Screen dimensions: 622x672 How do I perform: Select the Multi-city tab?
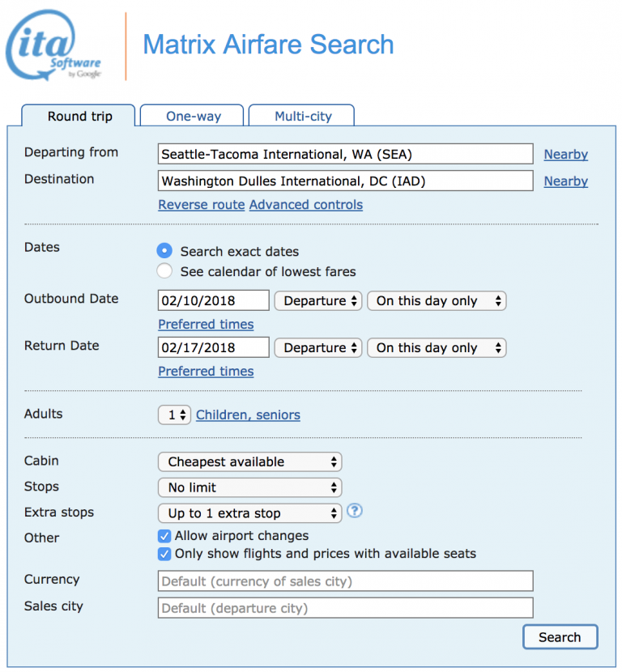301,116
